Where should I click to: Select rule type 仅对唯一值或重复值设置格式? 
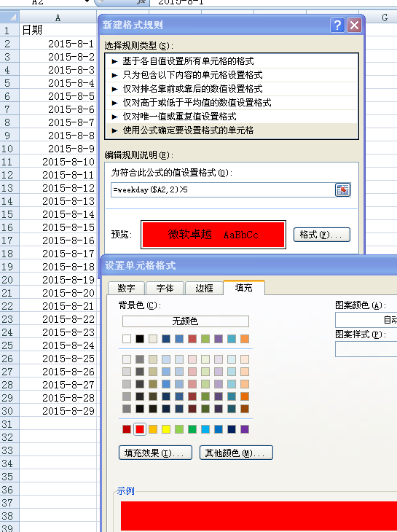coord(231,117)
